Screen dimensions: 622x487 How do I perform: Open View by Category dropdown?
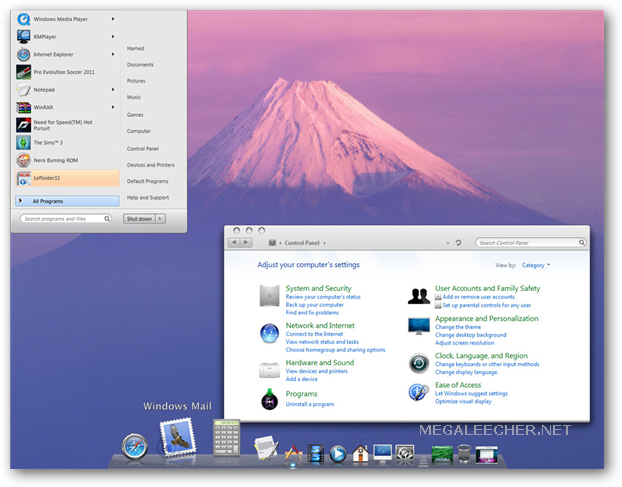point(536,265)
